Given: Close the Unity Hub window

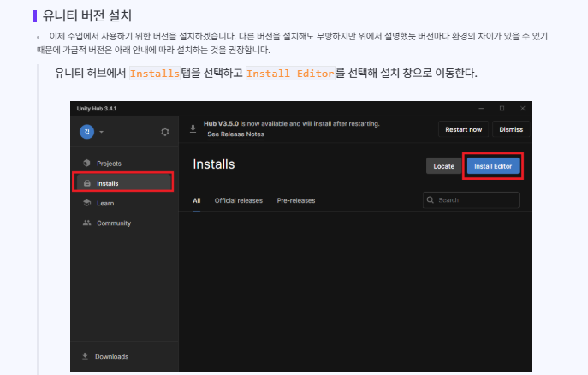Looking at the screenshot, I should pyautogui.click(x=522, y=109).
